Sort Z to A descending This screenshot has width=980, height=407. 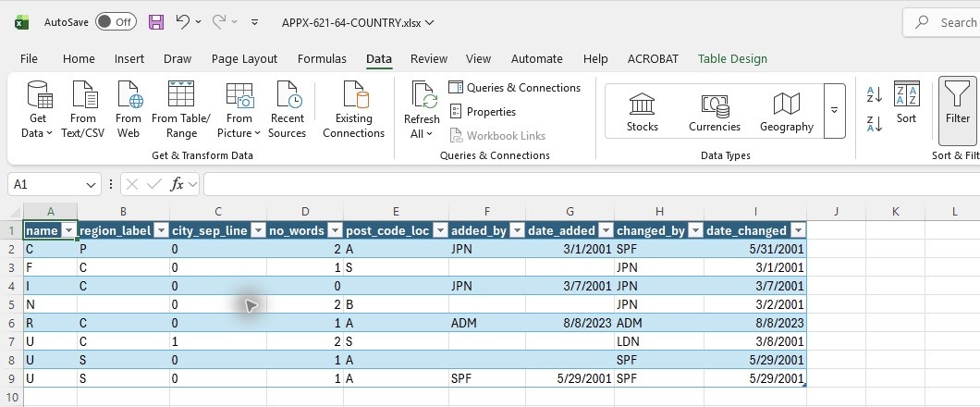875,124
